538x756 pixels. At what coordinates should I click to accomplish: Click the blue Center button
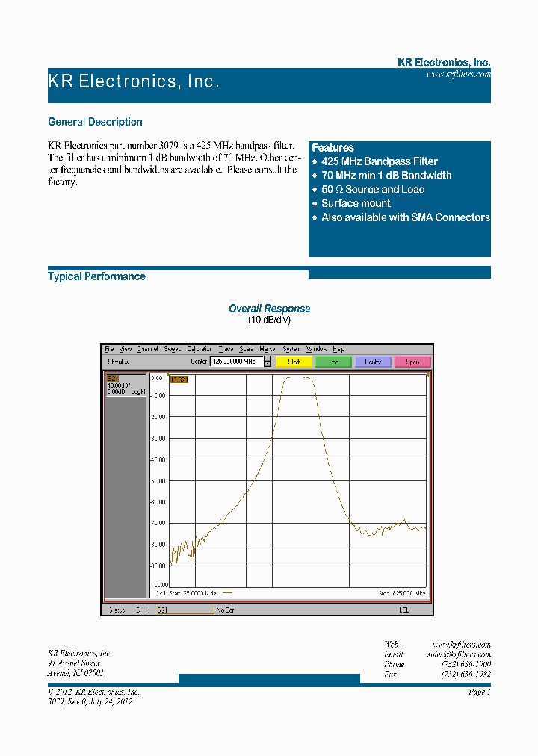[x=373, y=362]
